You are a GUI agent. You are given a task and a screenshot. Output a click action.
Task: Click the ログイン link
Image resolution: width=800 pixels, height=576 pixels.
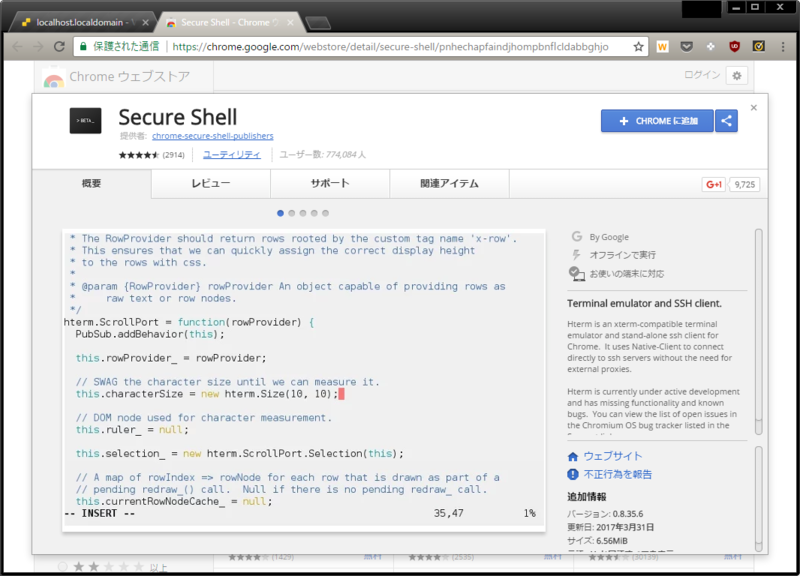[x=702, y=75]
